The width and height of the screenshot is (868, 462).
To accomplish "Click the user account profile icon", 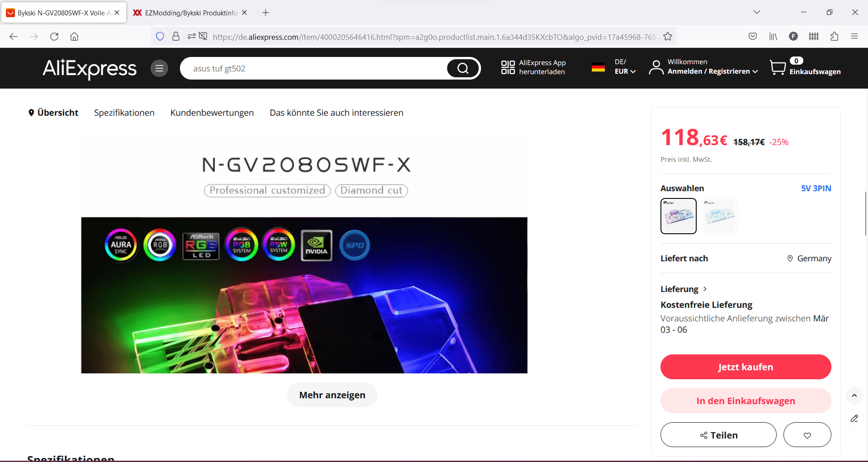I will [x=656, y=67].
